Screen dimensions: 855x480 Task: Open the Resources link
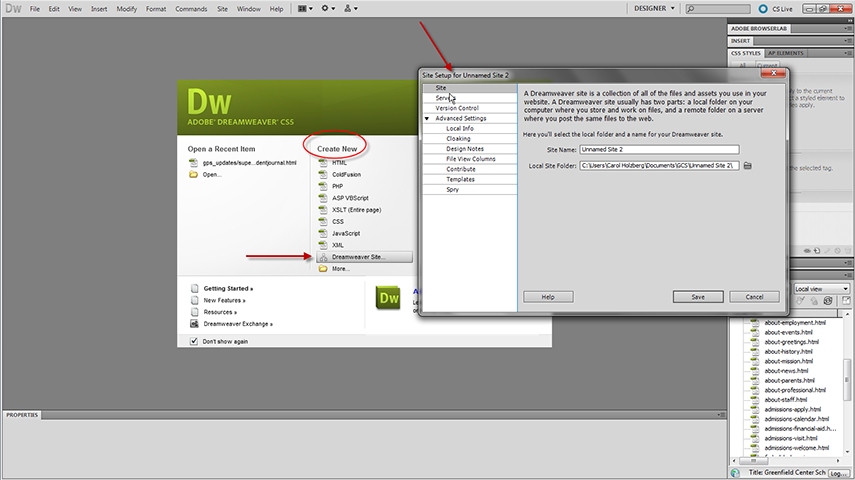(x=220, y=312)
